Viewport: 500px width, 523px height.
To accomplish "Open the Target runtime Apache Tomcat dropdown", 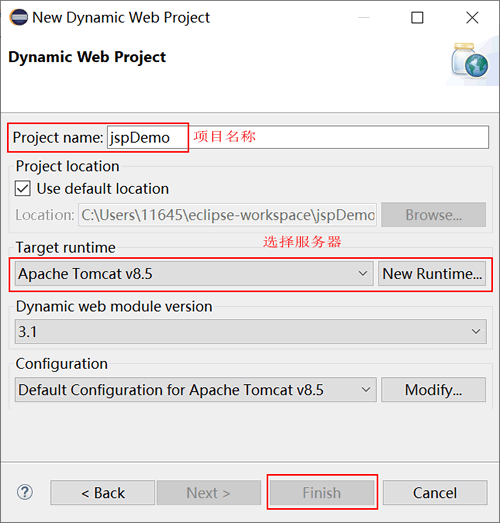I will click(194, 274).
